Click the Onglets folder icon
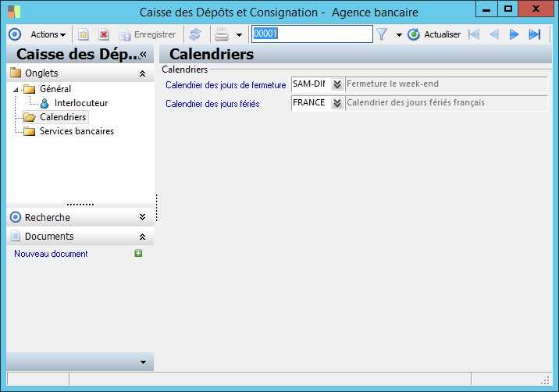 coord(16,73)
